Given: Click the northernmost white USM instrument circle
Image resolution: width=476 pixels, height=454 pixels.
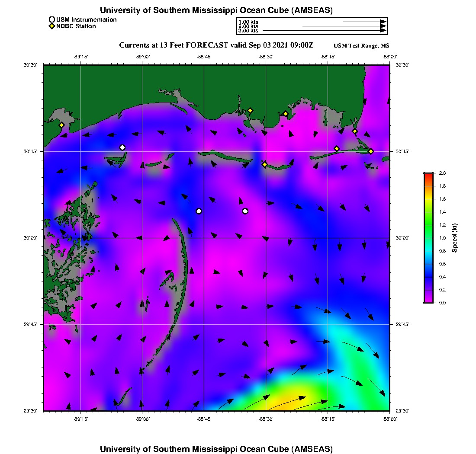Looking at the screenshot, I should [x=122, y=147].
